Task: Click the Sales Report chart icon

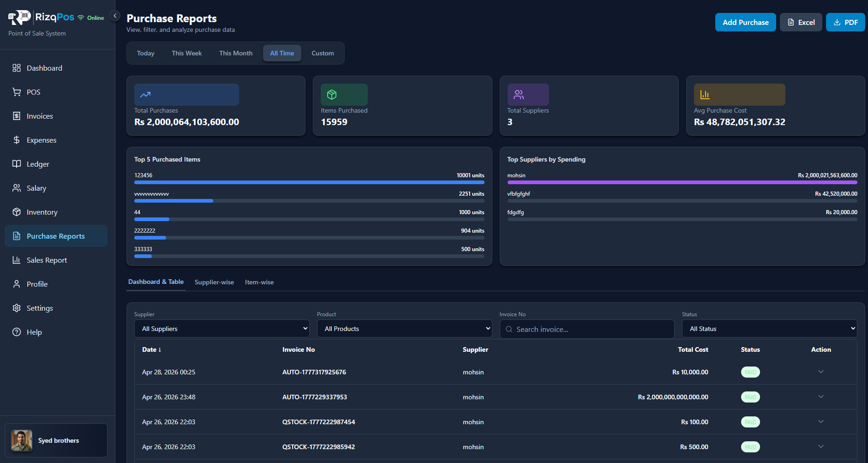Action: click(16, 260)
